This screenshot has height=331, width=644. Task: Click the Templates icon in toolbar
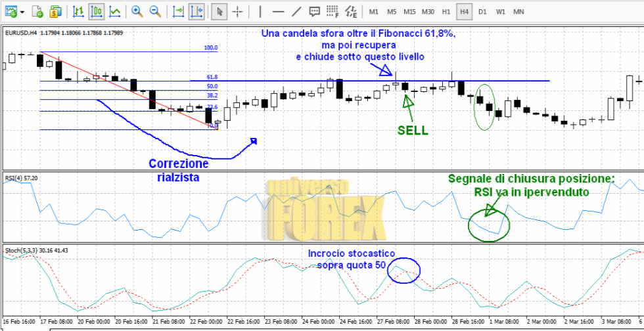[x=38, y=11]
